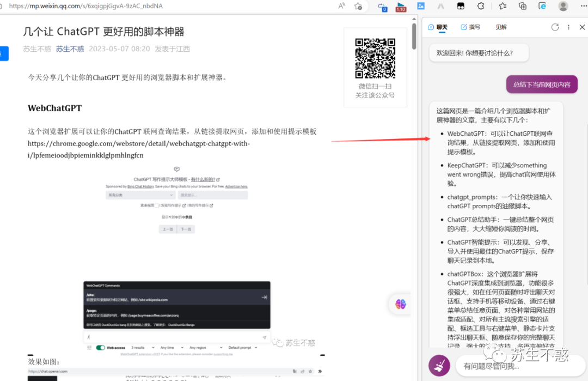588x381 pixels.
Task: Click the arrow-to-bar icon on /site: command row
Action: (x=265, y=297)
